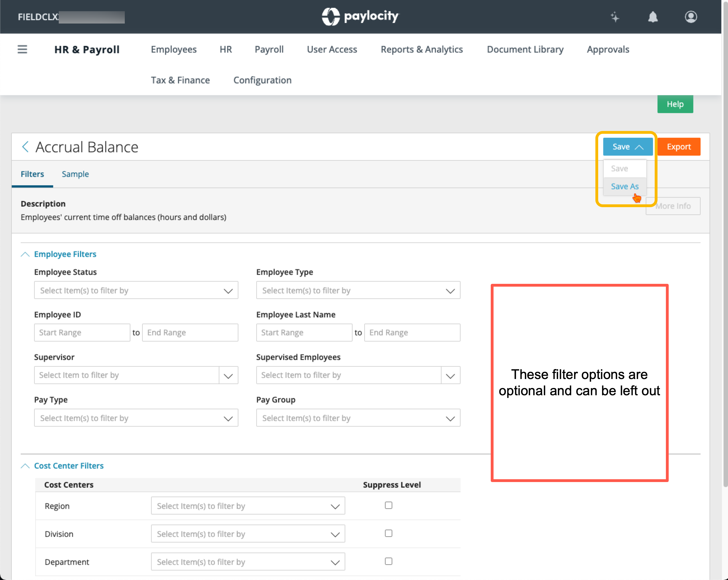Collapse the Cost Center Filters section
This screenshot has width=728, height=580.
25,466
